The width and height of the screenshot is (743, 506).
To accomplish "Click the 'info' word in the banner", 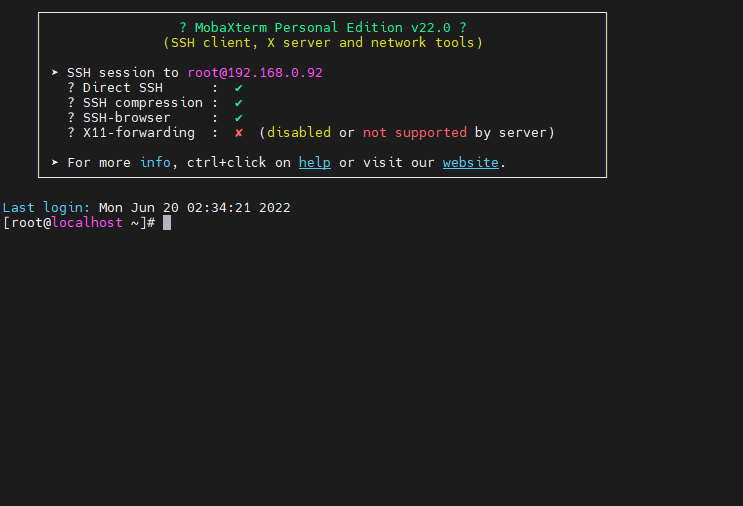I will (x=155, y=163).
